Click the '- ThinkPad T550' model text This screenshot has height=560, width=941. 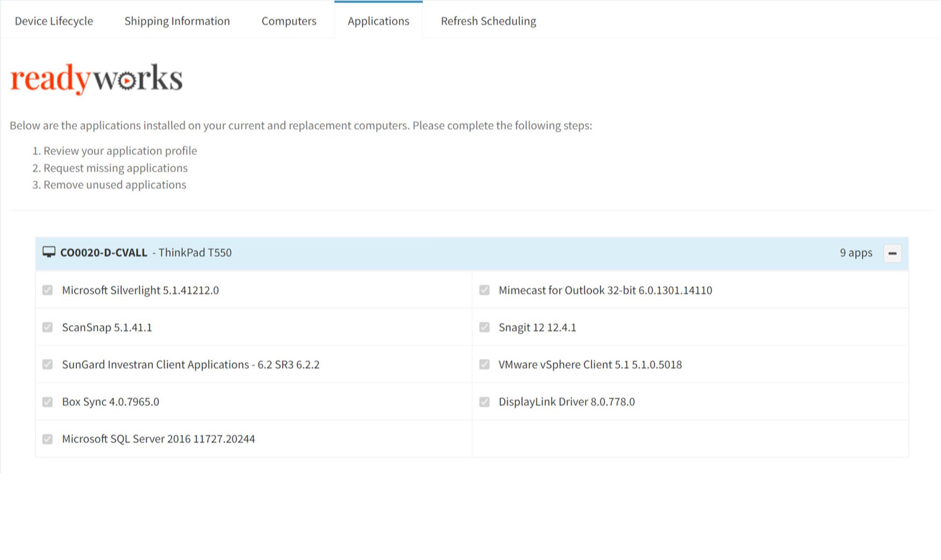pos(192,253)
